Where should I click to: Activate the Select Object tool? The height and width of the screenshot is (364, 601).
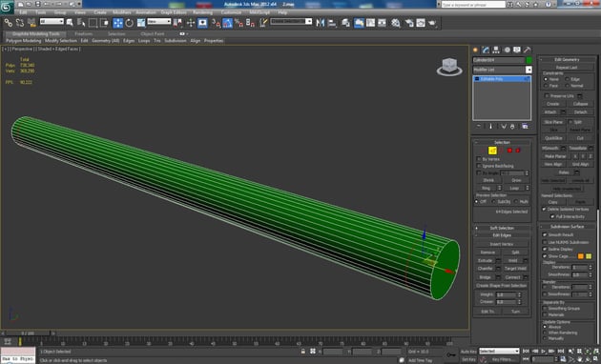[70, 23]
